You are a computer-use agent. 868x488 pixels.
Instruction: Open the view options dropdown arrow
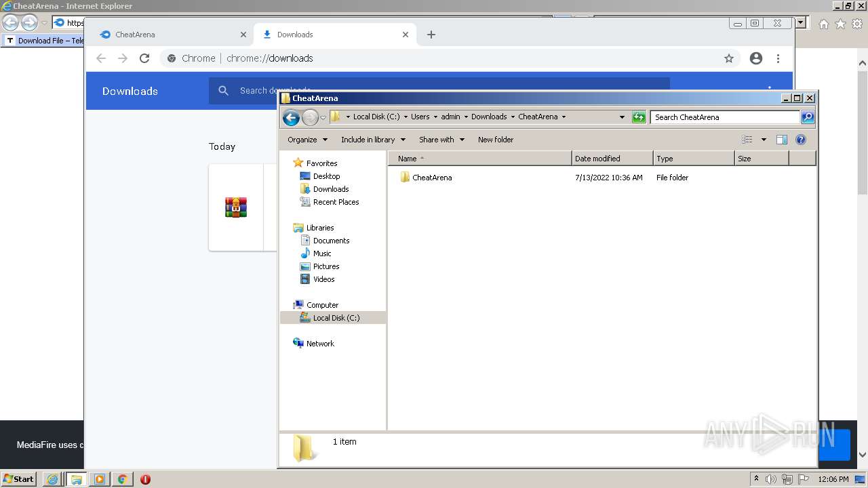click(x=764, y=140)
